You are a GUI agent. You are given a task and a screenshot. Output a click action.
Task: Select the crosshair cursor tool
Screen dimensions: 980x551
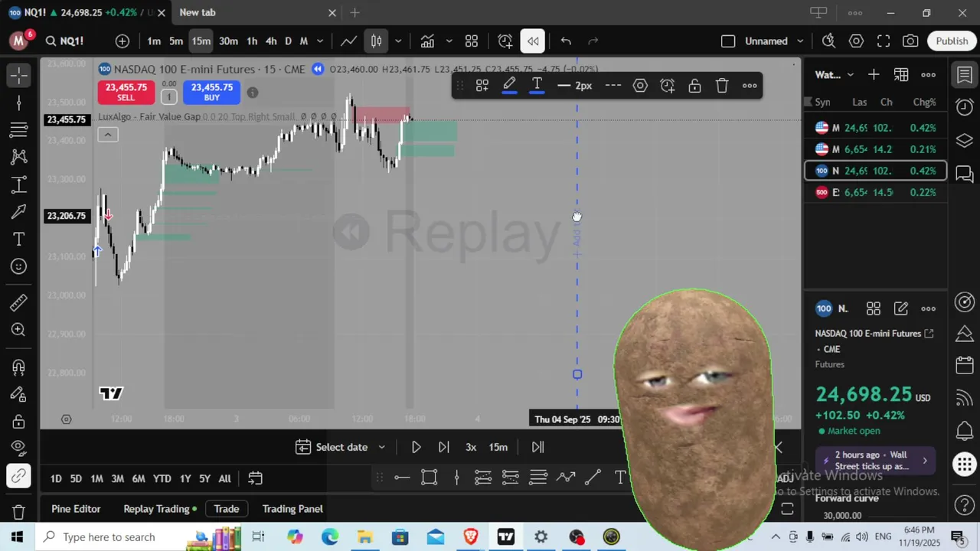19,75
